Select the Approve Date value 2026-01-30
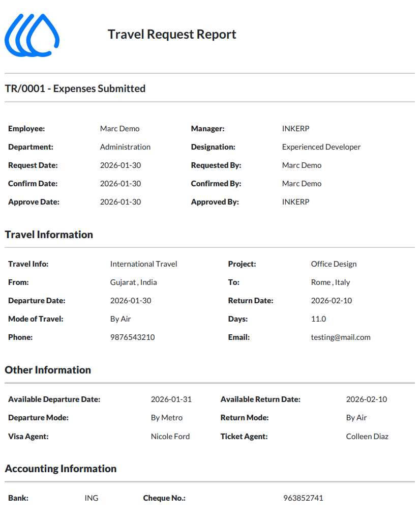This screenshot has width=420, height=519. 121,202
